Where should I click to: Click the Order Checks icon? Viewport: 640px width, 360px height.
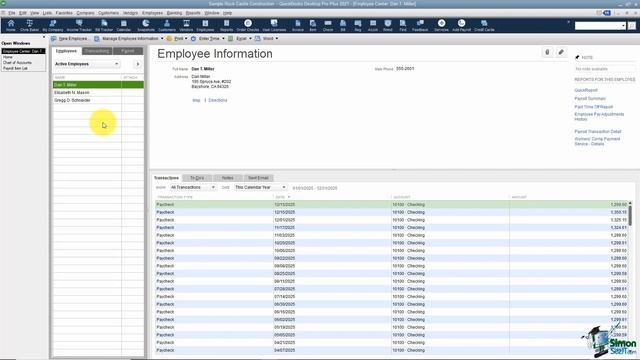248,25
